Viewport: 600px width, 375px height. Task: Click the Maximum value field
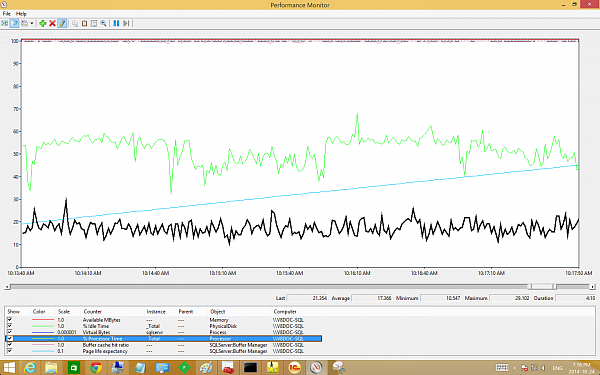click(x=509, y=298)
